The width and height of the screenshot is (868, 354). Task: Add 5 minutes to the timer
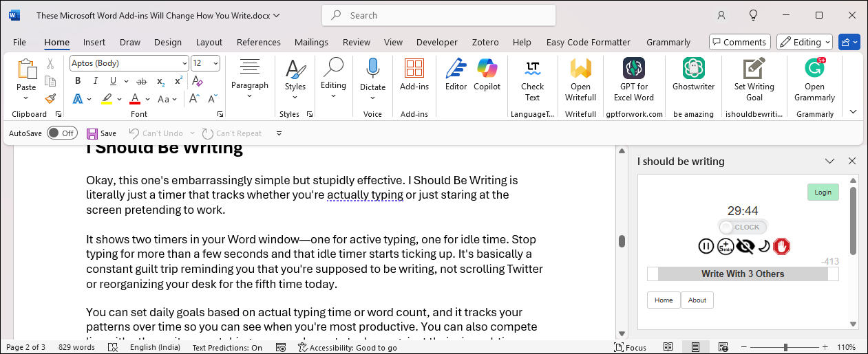tap(726, 246)
